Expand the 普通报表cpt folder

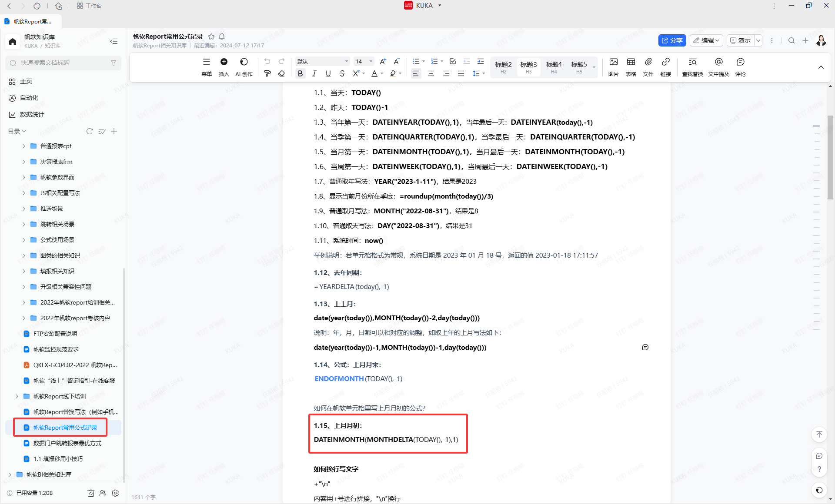click(x=24, y=146)
